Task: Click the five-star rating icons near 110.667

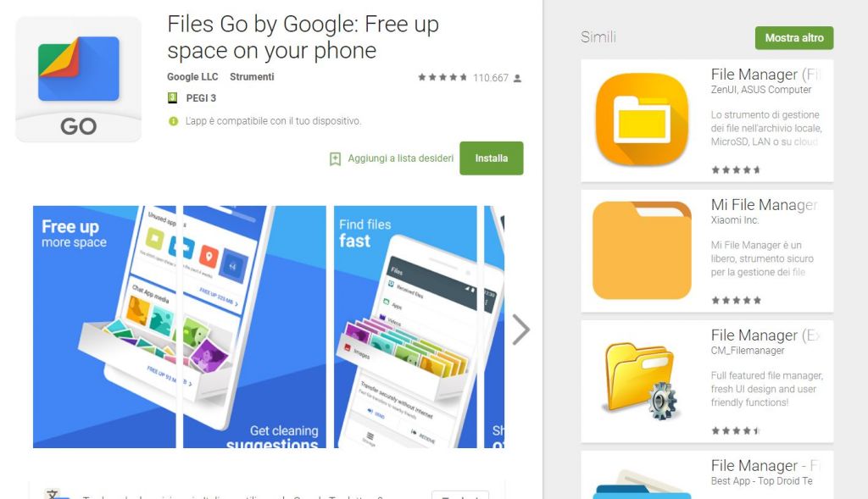Action: (x=442, y=77)
